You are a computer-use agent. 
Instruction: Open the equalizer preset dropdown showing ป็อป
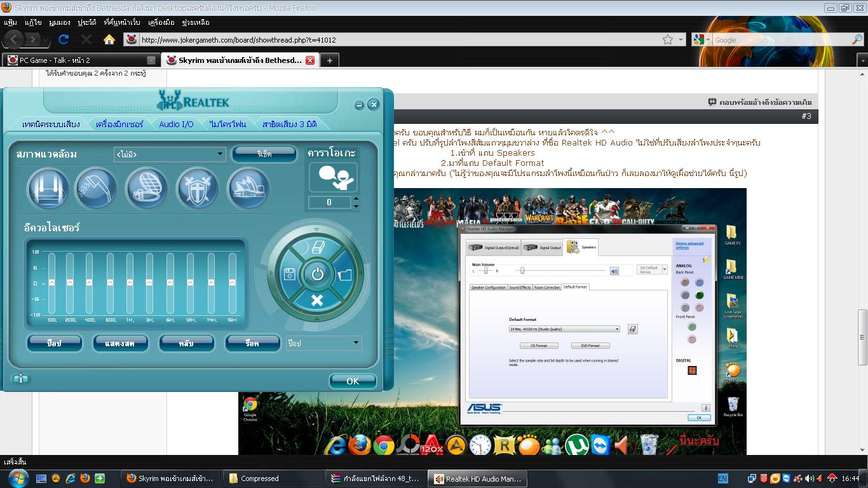point(323,343)
